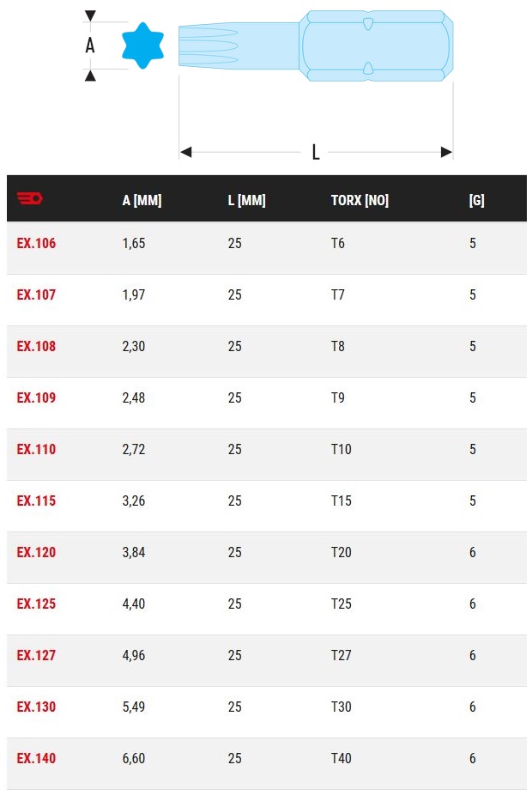Click the [G] weight column header
This screenshot has width=532, height=801.
[476, 201]
